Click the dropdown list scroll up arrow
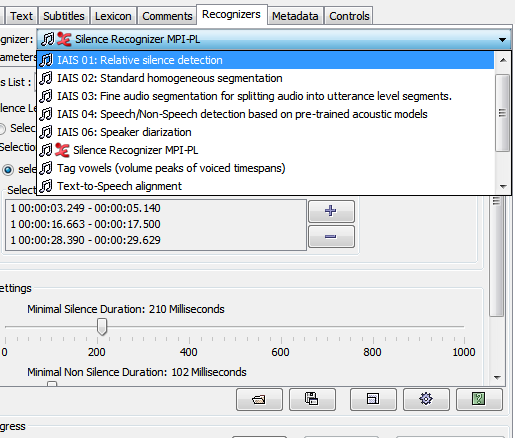Viewport: 515px width, 438px height. coord(503,60)
